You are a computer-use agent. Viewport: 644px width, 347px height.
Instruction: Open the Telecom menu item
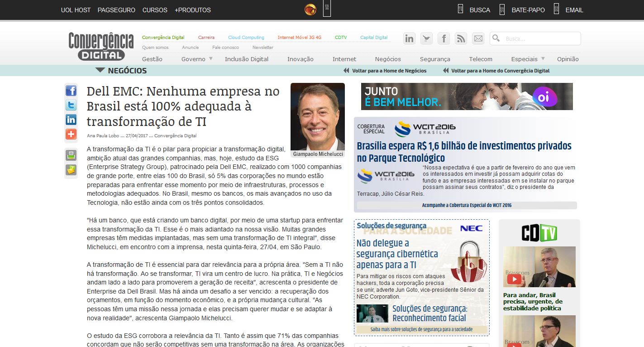[x=481, y=59]
